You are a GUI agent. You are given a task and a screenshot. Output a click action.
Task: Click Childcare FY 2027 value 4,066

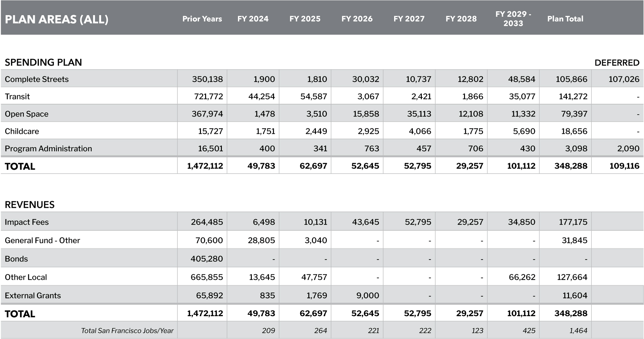pos(420,131)
